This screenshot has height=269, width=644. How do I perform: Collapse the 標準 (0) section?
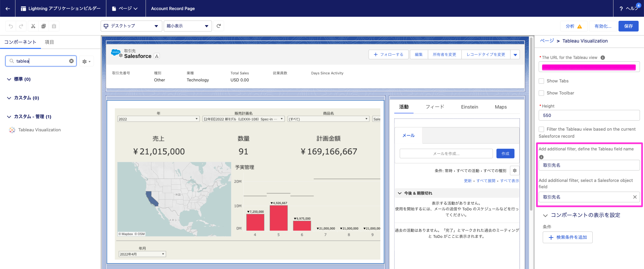coord(9,79)
